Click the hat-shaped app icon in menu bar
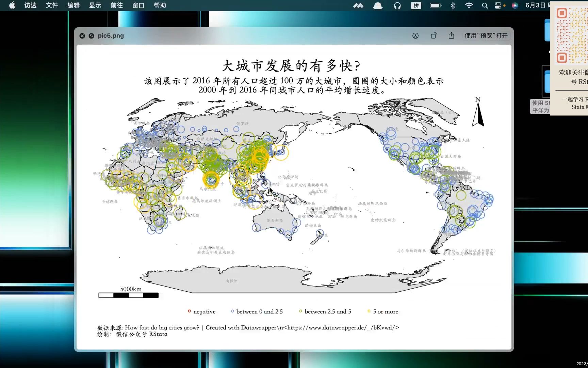This screenshot has width=588, height=368. click(378, 5)
